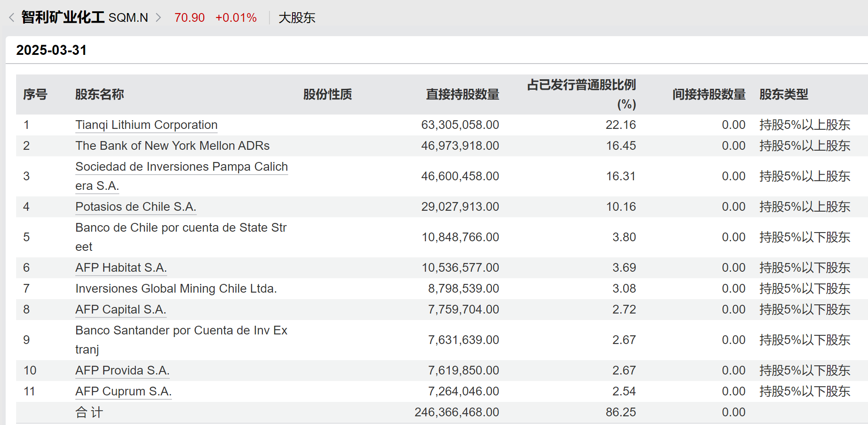868x425 pixels.
Task: Click the previous stock left arrow
Action: click(x=12, y=17)
